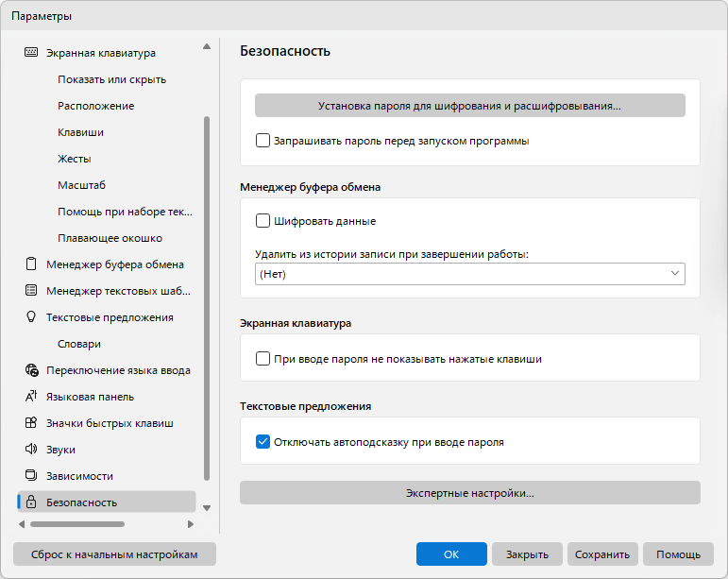The width and height of the screenshot is (728, 579).
Task: Select the Безопасность sidebar item
Action: coord(107,502)
